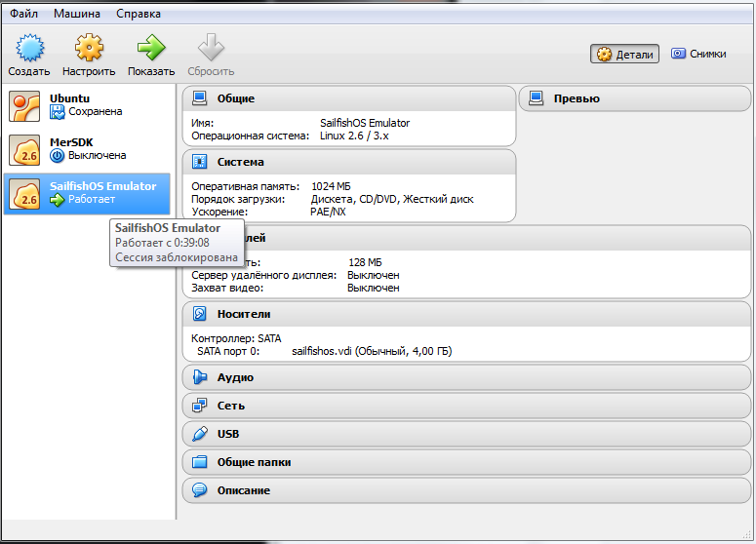The height and width of the screenshot is (544, 756).
Task: Open Настроить settings gear icon
Action: point(89,47)
